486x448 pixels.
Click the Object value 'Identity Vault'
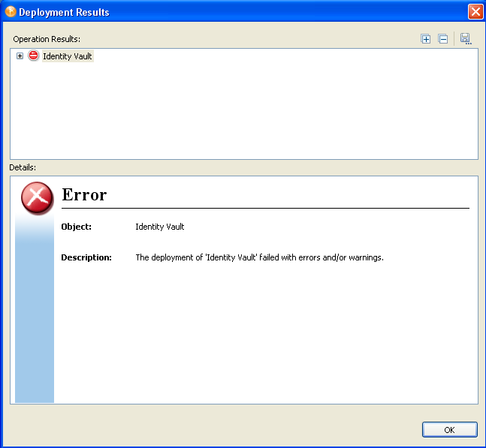click(x=160, y=227)
